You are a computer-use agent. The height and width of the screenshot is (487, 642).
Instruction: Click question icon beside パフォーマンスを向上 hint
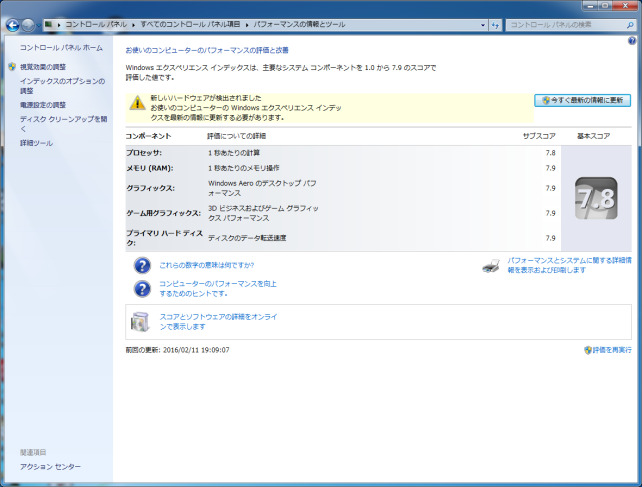pos(142,288)
